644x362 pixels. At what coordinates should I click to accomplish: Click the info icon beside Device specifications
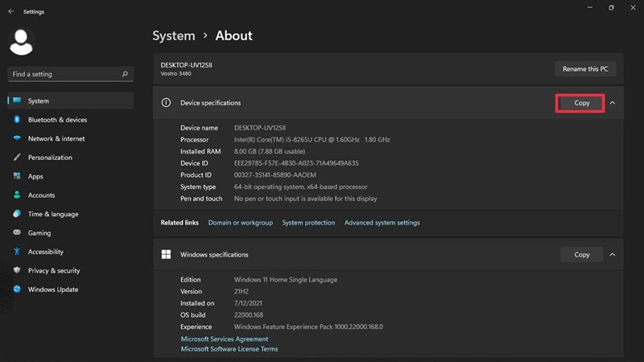[166, 103]
